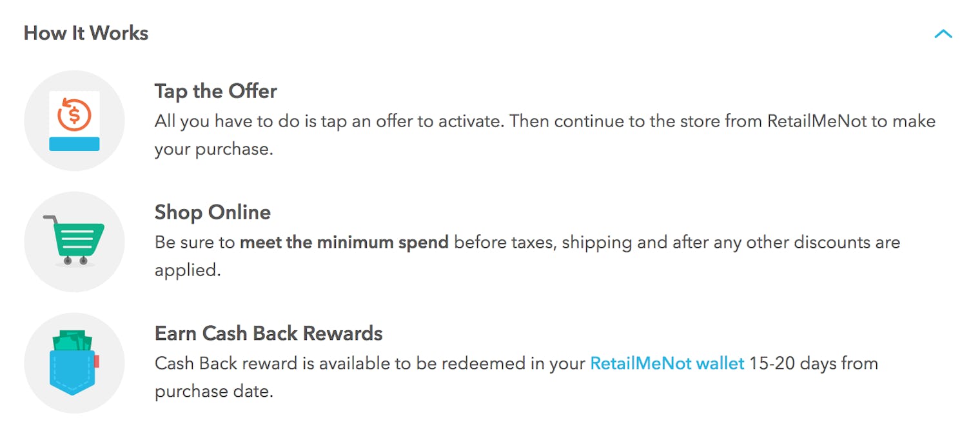Click the "before taxes, shipping" description text
Screen dimensions: 980x440
tap(535, 243)
